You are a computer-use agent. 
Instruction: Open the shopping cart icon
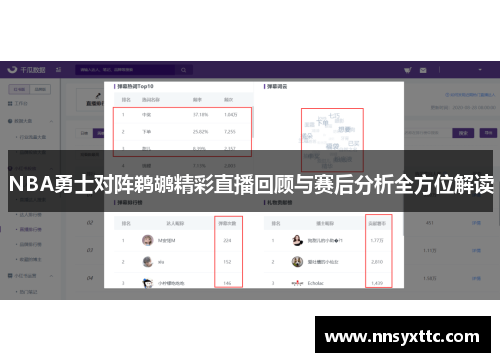[x=408, y=70]
